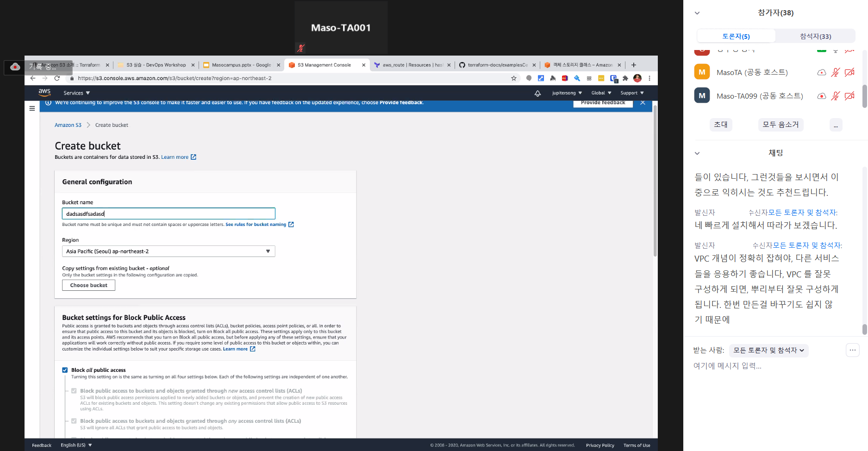Switch to the 참석자(33) tab
This screenshot has width=868, height=451.
click(x=815, y=36)
